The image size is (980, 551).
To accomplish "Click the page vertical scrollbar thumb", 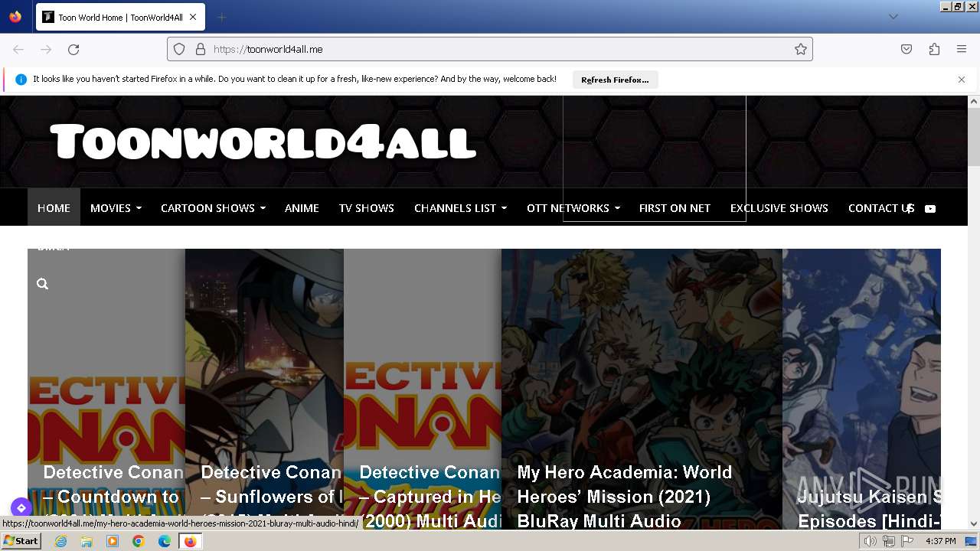I will (974, 137).
